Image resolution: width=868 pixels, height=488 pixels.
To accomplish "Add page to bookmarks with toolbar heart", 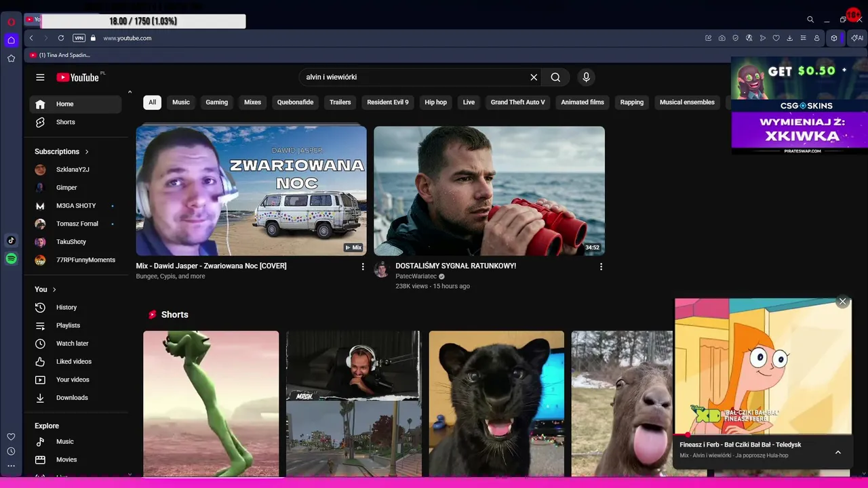I will (x=776, y=38).
